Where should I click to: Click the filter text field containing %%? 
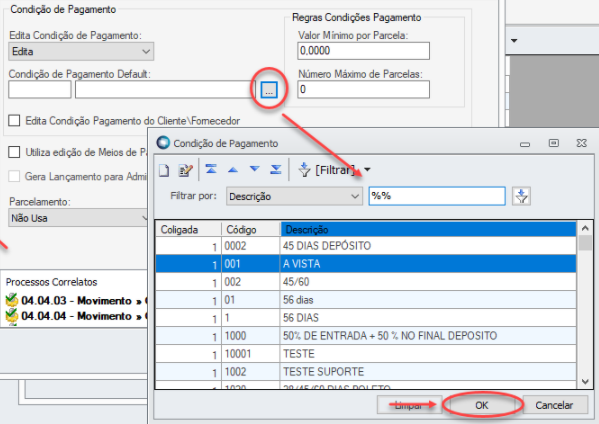coord(437,196)
